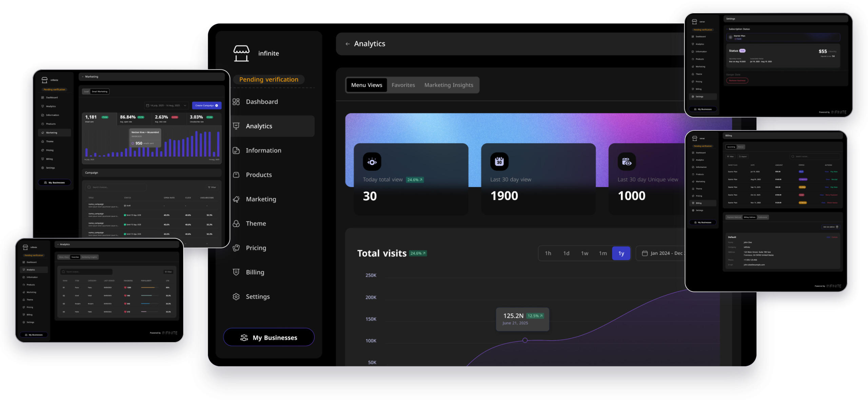Click the Products box icon in sidebar

236,175
